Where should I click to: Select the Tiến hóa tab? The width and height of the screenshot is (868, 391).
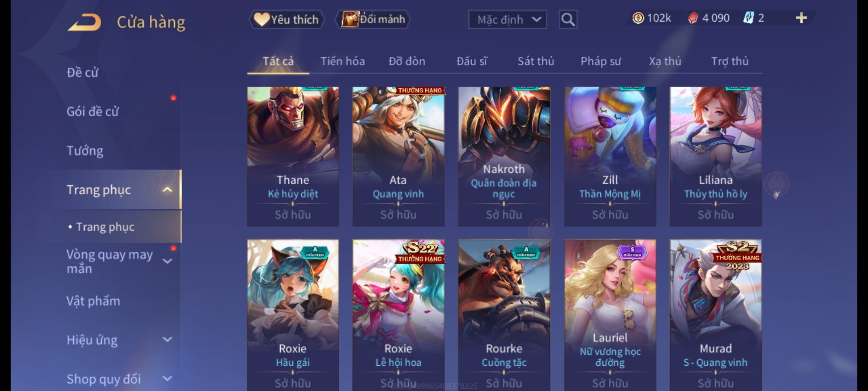tap(342, 61)
